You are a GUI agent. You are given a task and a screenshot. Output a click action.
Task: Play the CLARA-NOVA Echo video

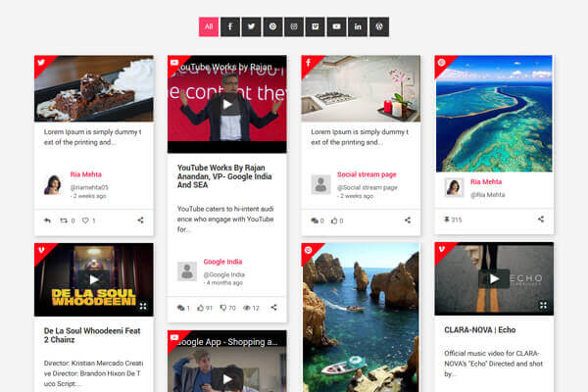click(494, 278)
